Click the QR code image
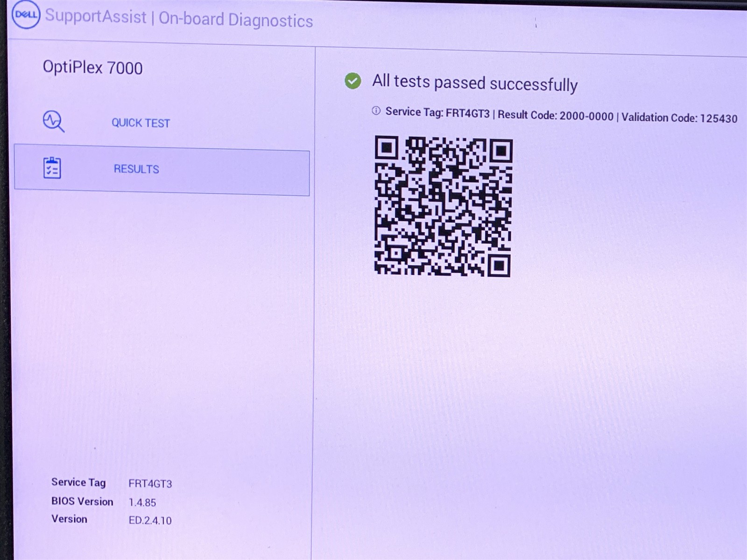This screenshot has width=747, height=560. (x=443, y=206)
